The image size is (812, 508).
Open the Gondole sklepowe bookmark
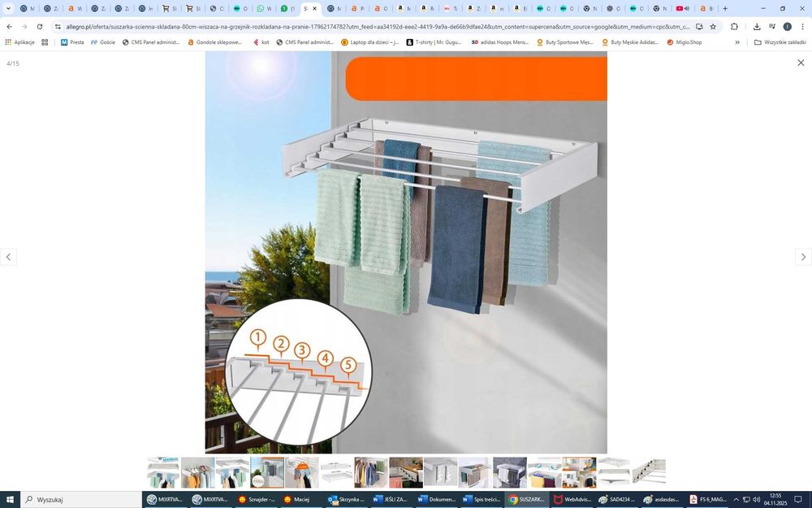click(214, 42)
